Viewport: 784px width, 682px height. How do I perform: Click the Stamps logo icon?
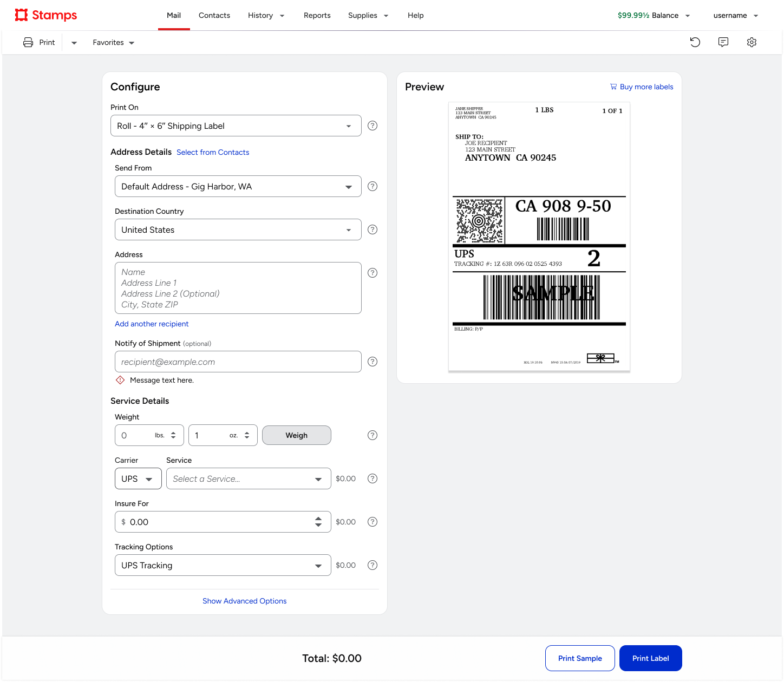[x=21, y=15]
